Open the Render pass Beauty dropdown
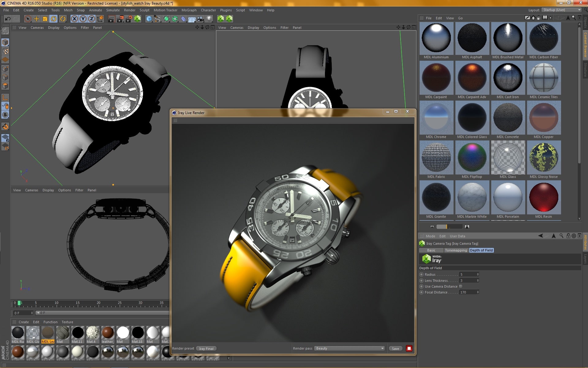The width and height of the screenshot is (588, 368). point(349,348)
